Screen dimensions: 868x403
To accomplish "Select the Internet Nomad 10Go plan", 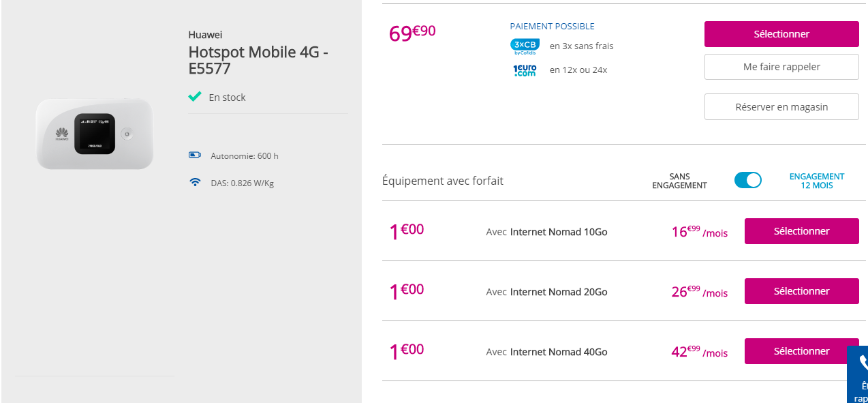I will 801,231.
